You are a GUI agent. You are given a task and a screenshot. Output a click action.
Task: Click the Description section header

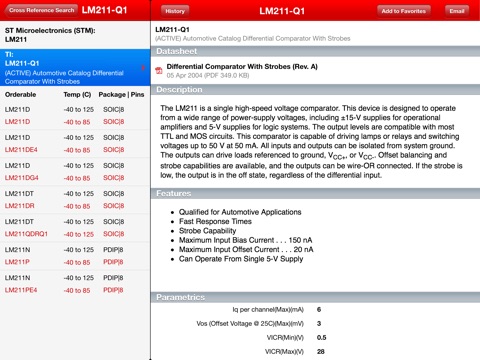315,90
